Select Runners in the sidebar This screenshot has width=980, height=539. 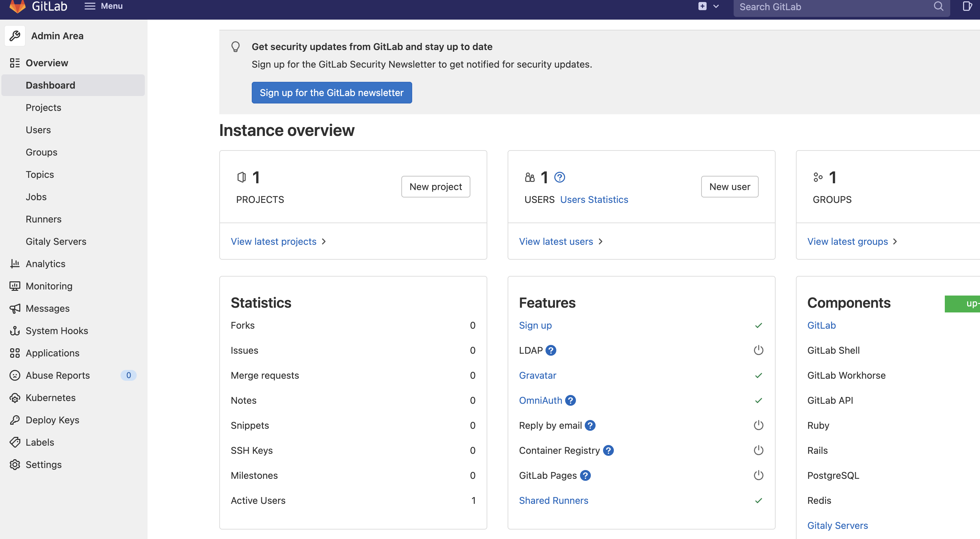(x=43, y=219)
